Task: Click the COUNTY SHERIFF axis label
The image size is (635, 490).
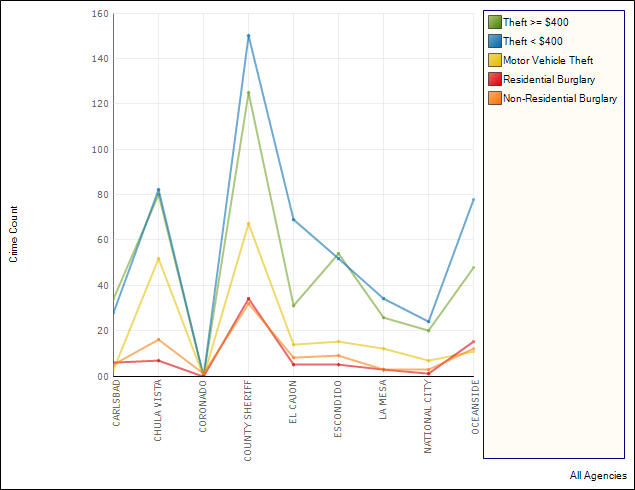Action: click(x=248, y=420)
